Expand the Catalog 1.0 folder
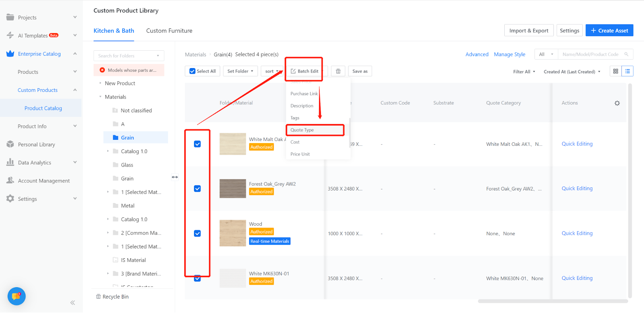Screen dimensions: 644x313 coord(108,151)
